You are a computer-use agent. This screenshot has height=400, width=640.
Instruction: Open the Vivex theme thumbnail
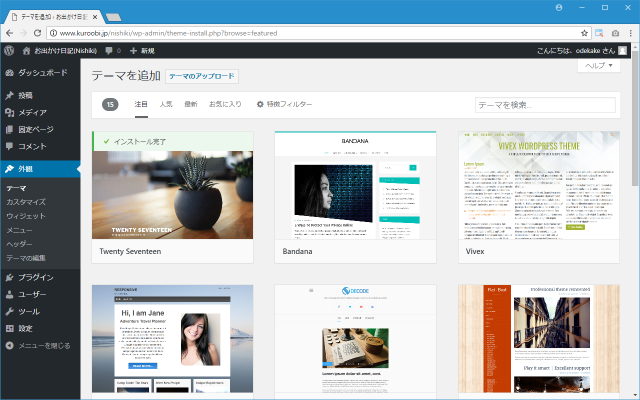(x=539, y=185)
